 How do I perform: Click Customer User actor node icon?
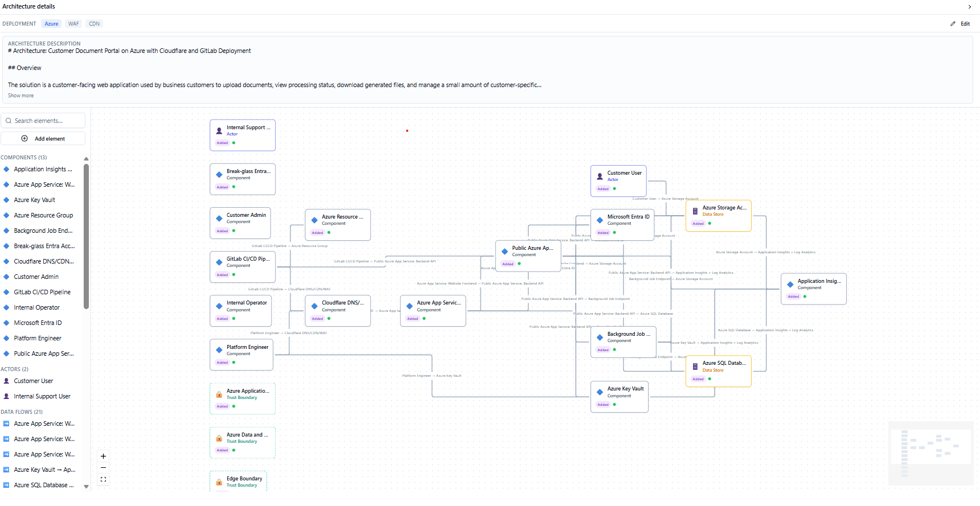(600, 176)
